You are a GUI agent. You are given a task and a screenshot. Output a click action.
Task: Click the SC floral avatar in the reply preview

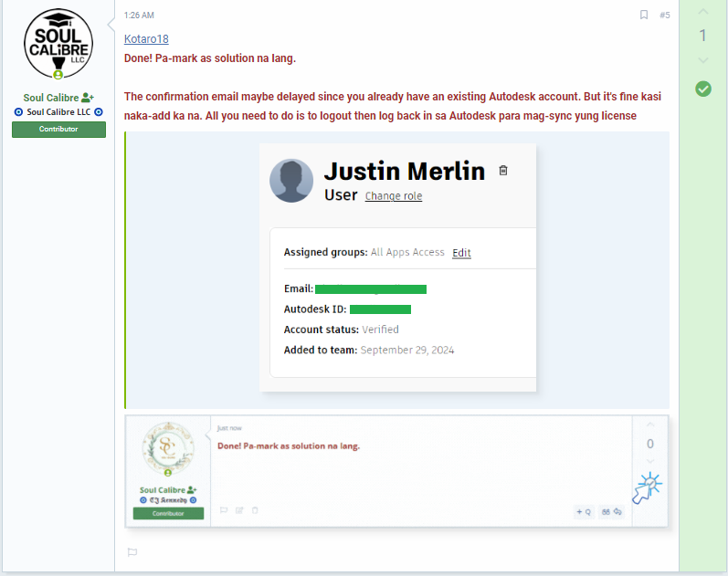coord(168,448)
